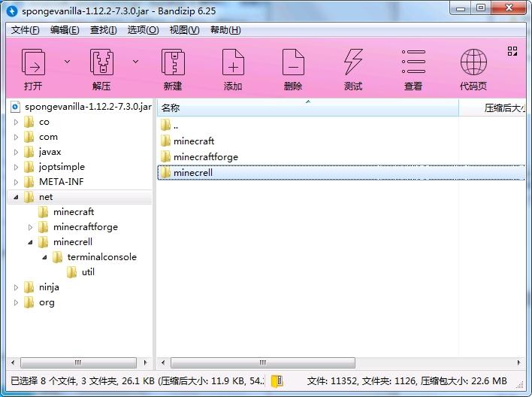532x397 pixels.
Task: Click the file list horizontal scrollbar thumb
Action: point(263,362)
